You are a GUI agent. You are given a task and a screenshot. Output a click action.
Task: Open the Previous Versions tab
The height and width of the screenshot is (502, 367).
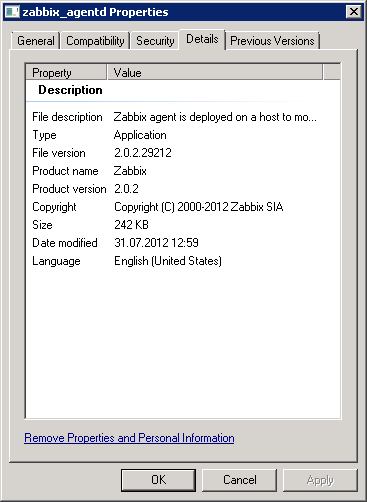272,41
